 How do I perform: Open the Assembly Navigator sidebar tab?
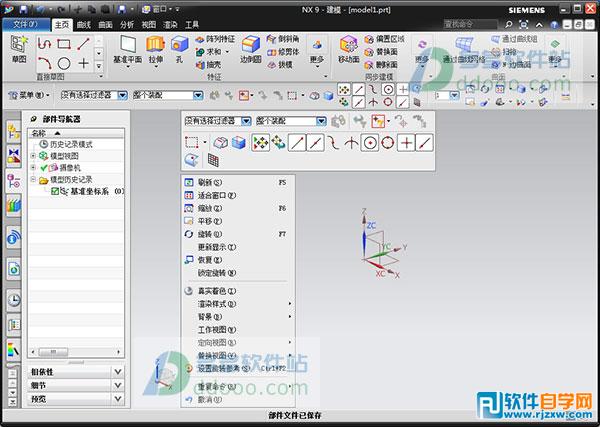pos(14,130)
